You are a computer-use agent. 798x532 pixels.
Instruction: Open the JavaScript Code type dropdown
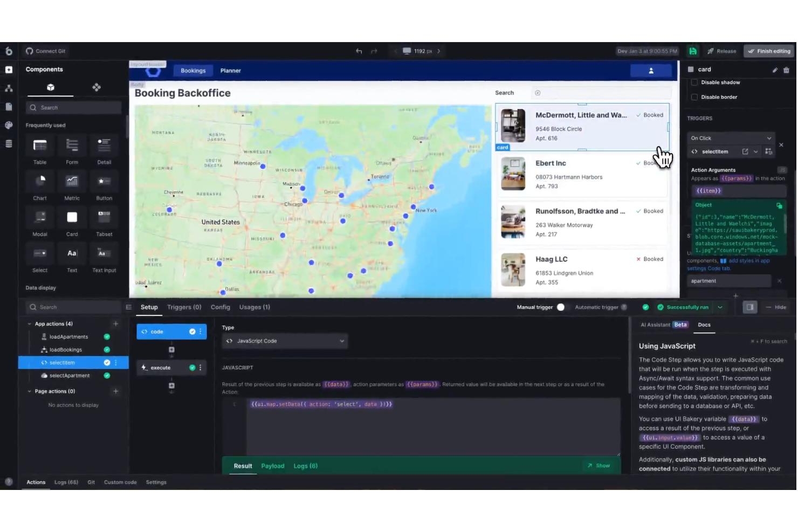[x=285, y=341]
